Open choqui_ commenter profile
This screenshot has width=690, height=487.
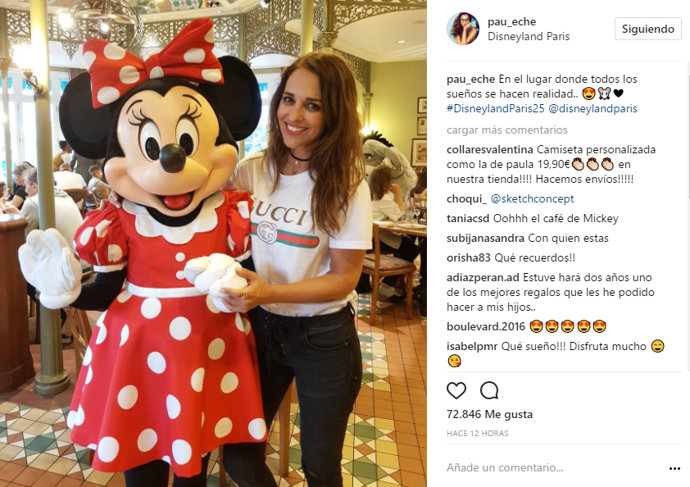(x=466, y=199)
